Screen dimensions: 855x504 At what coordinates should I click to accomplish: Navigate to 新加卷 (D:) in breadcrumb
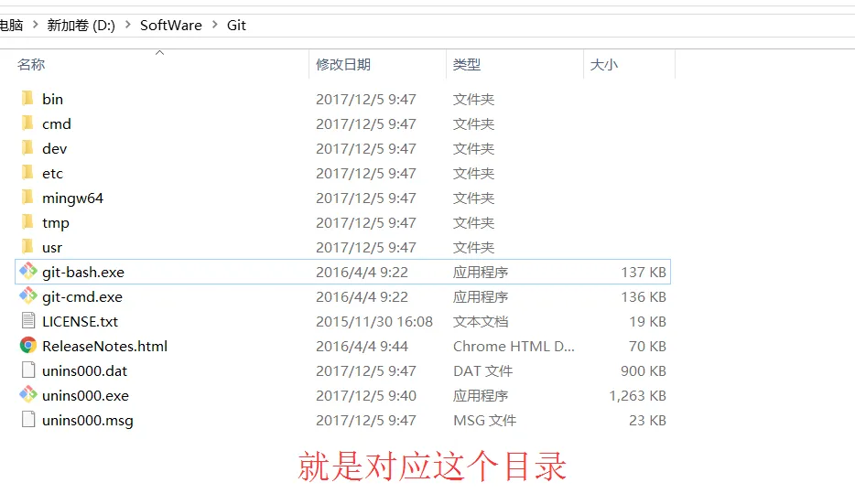[x=81, y=25]
